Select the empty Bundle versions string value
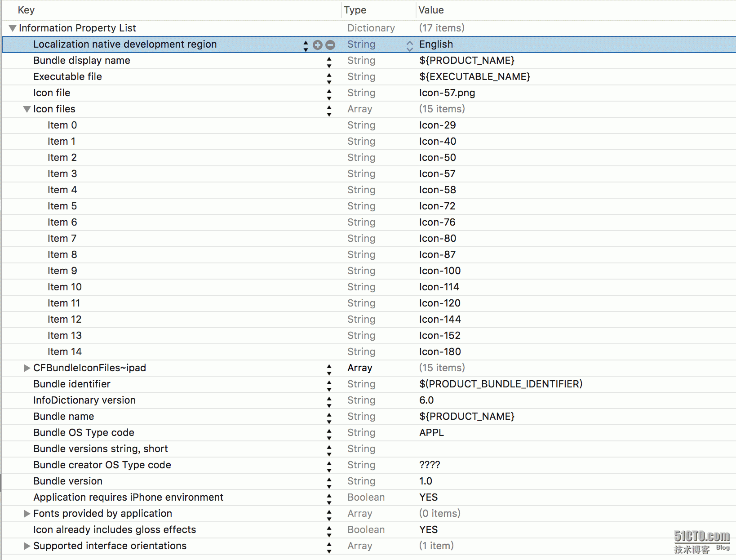Viewport: 736px width, 560px height. 576,449
